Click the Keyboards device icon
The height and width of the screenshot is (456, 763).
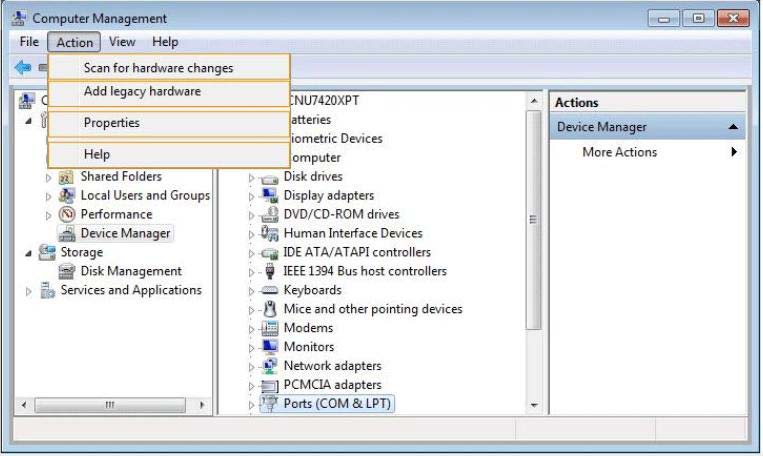click(270, 291)
